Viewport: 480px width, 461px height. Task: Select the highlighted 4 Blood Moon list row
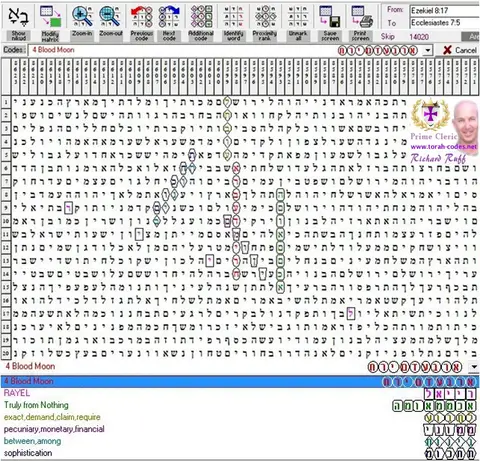click(240, 381)
